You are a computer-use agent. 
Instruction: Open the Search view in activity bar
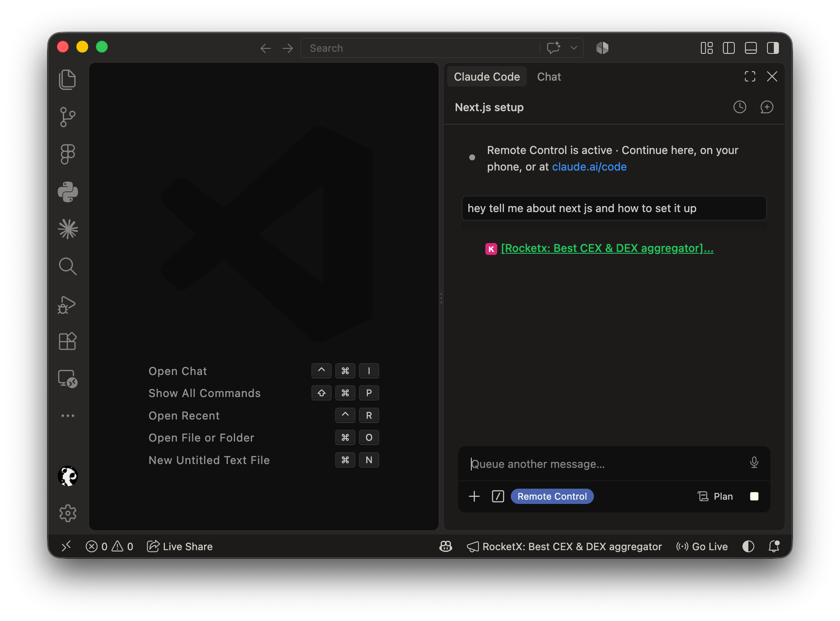[67, 266]
